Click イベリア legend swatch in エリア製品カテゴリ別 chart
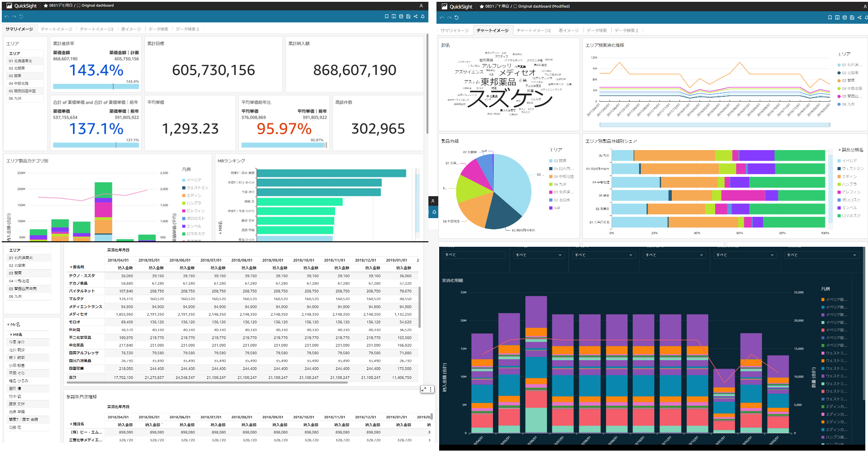This screenshot has width=868, height=451. tap(184, 180)
